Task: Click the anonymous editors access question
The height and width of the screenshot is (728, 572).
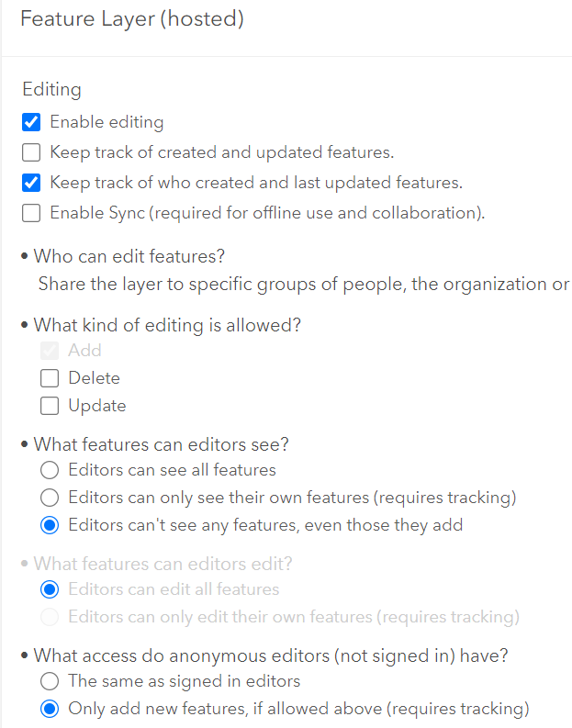Action: click(x=271, y=655)
